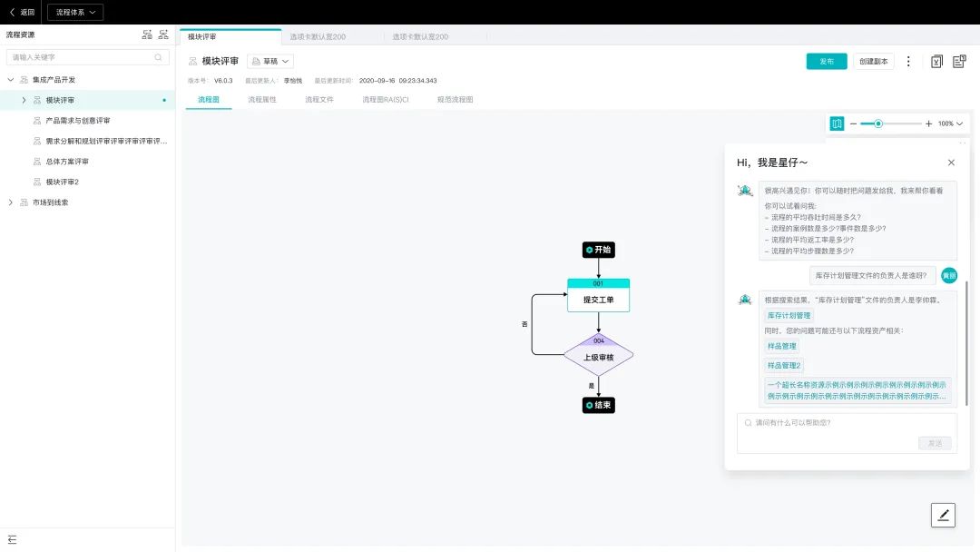Viewport: 980px width, 552px height.
Task: Open the 100% zoom level dropdown
Action: tap(950, 123)
